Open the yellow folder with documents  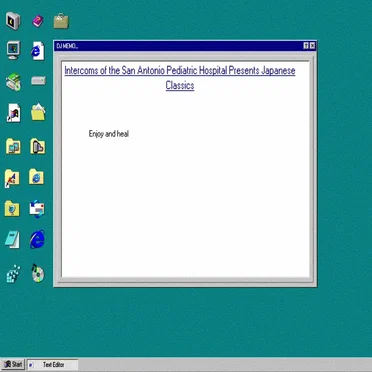coord(38,112)
